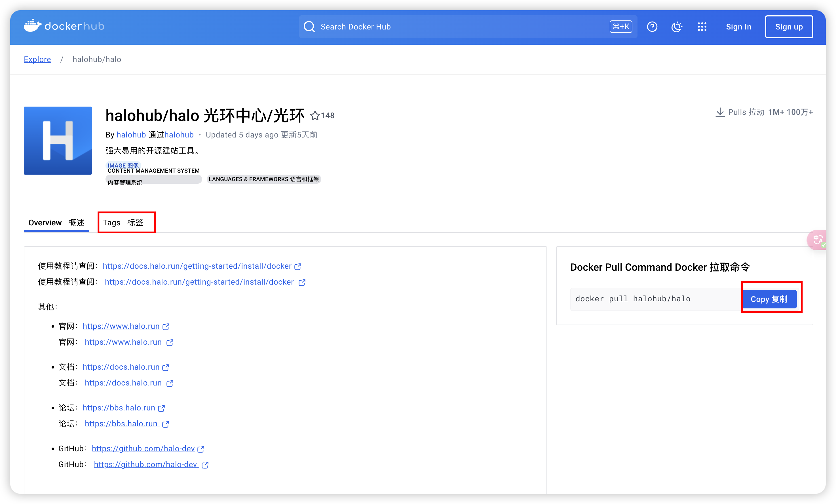Click the search magnifier icon
The image size is (836, 504).
click(309, 26)
